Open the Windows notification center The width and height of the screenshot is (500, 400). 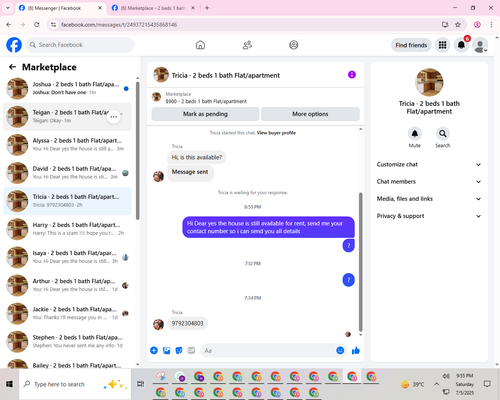point(487,384)
